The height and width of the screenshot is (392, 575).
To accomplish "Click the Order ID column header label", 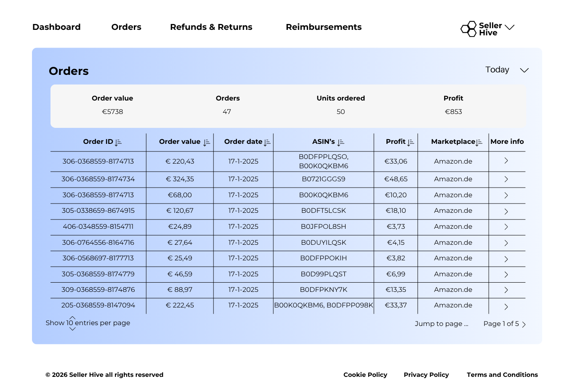I will tap(98, 142).
